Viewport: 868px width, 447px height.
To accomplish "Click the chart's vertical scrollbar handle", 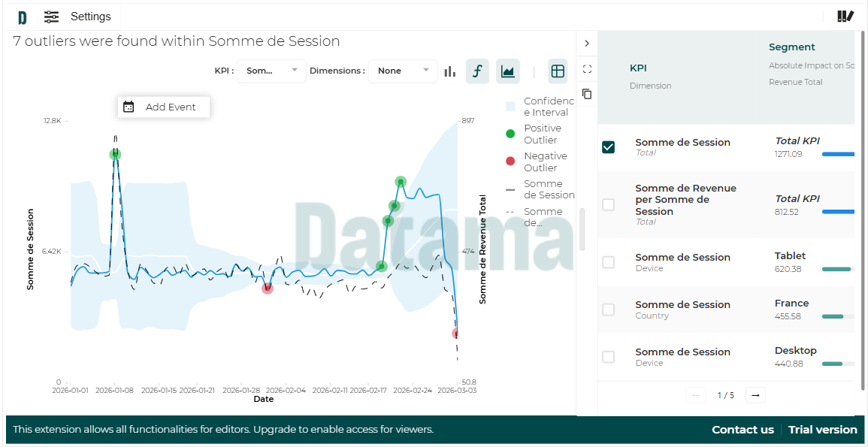I will click(581, 229).
